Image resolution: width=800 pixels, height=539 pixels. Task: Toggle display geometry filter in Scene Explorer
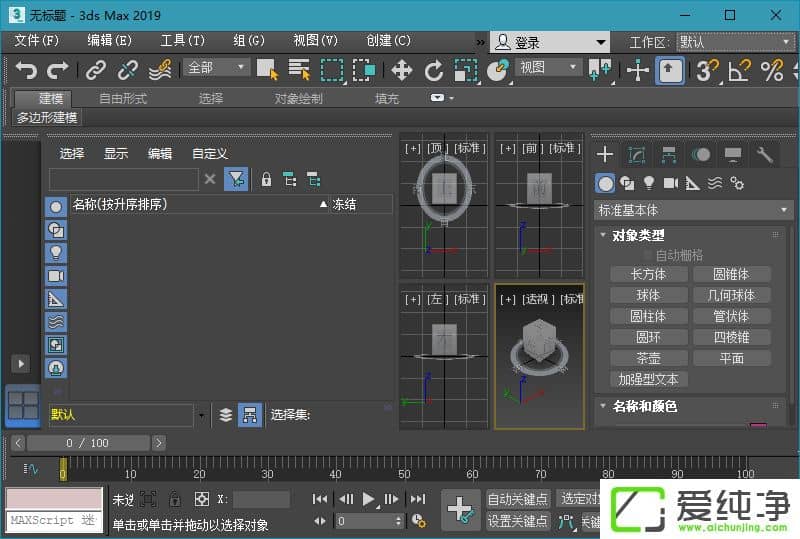[56, 206]
